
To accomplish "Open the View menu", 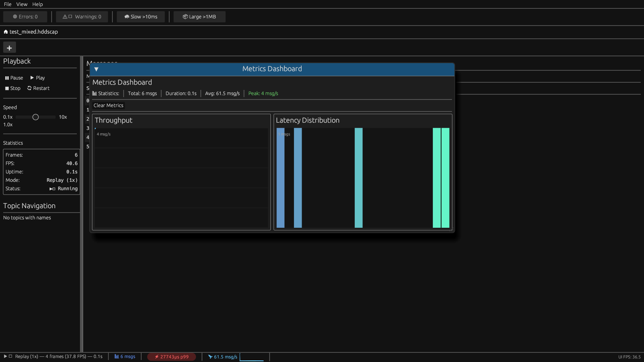I will pyautogui.click(x=22, y=4).
